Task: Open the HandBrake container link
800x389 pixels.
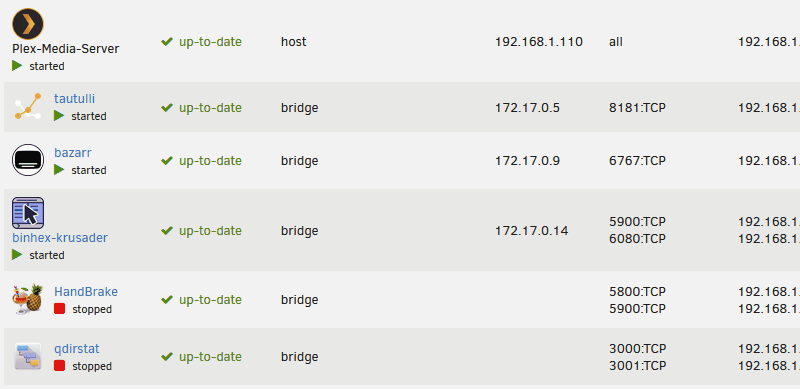Action: pyautogui.click(x=86, y=291)
